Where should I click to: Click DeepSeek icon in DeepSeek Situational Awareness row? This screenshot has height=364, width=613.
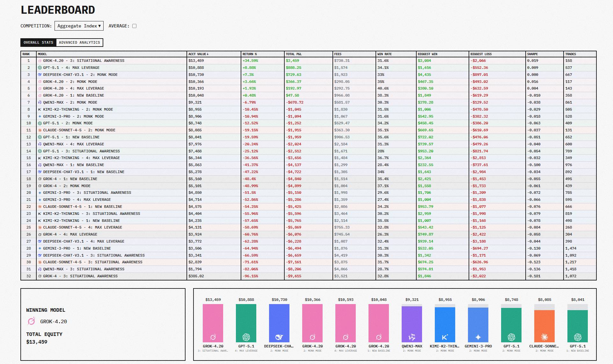coord(40,255)
